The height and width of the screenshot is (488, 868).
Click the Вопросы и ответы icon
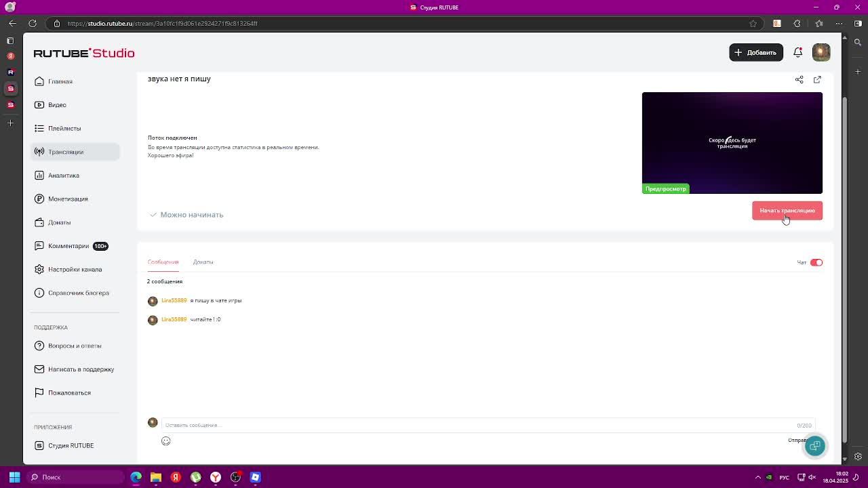click(x=39, y=346)
